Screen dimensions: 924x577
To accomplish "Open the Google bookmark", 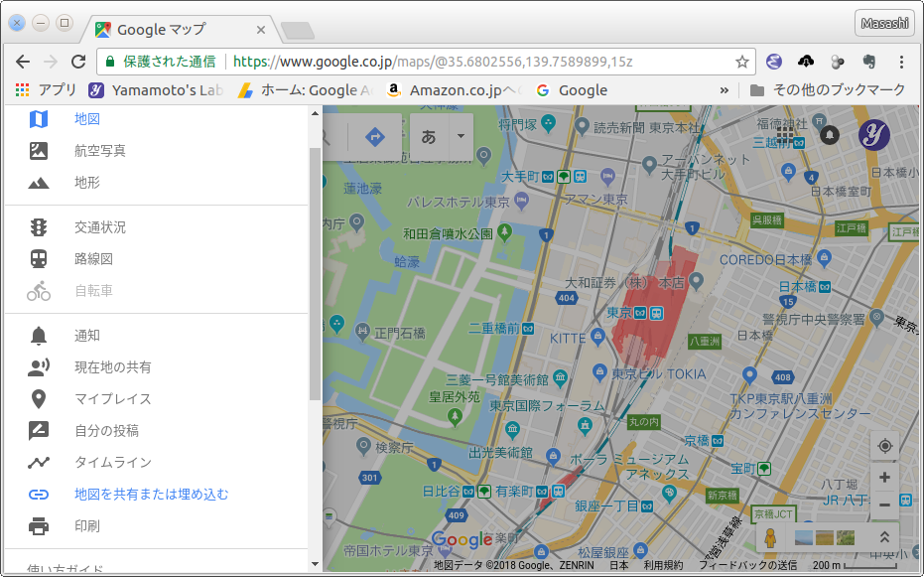I will click(573, 90).
